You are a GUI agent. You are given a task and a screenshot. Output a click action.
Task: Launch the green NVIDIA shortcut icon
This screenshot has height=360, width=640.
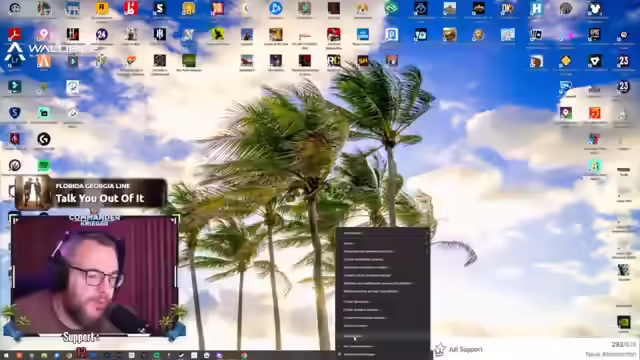(623, 322)
